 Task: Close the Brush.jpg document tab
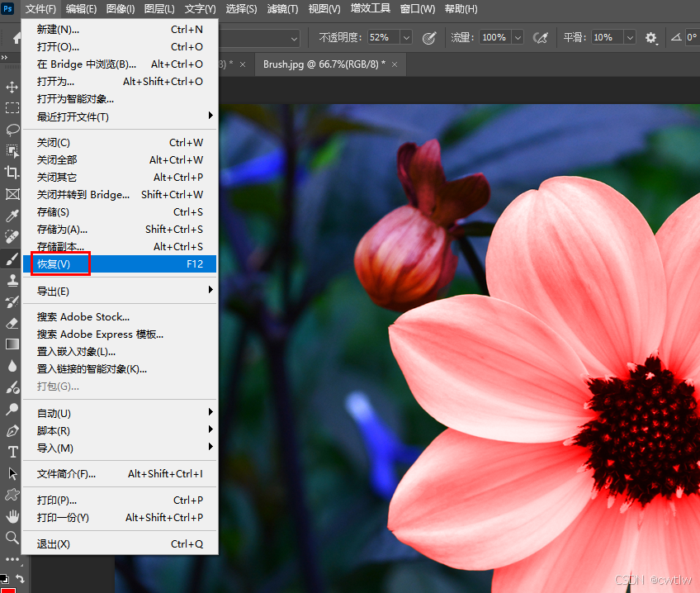[x=395, y=64]
